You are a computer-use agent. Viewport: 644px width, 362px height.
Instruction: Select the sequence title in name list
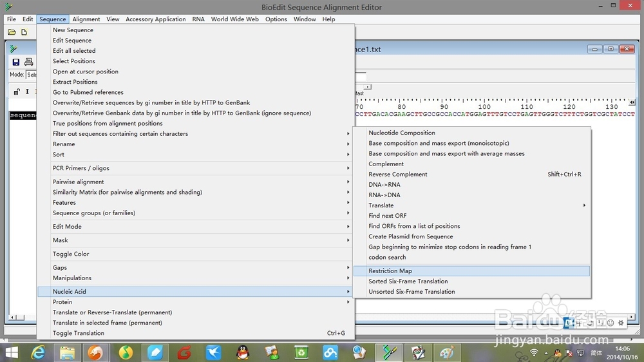point(23,115)
